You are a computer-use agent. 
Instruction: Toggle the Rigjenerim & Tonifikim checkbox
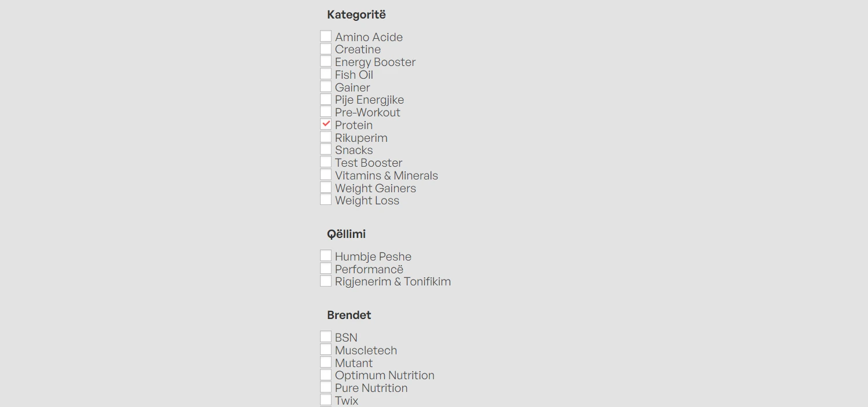326,281
